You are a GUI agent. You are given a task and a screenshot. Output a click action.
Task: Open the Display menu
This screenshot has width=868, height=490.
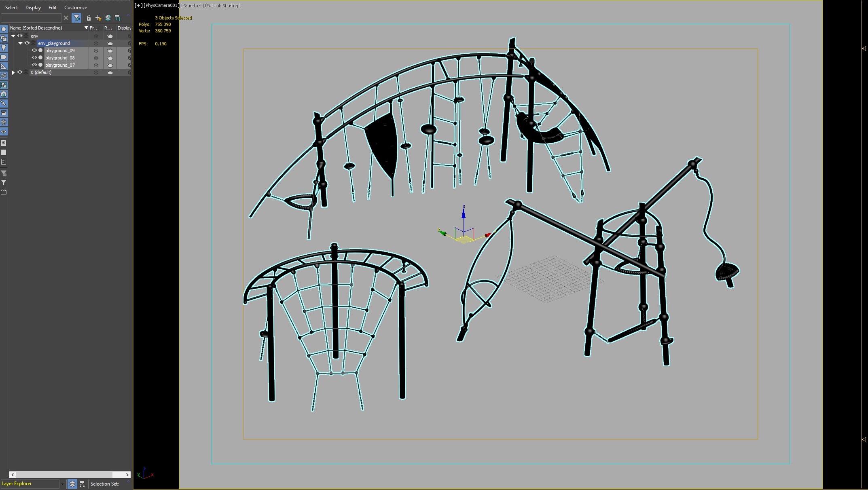point(33,7)
